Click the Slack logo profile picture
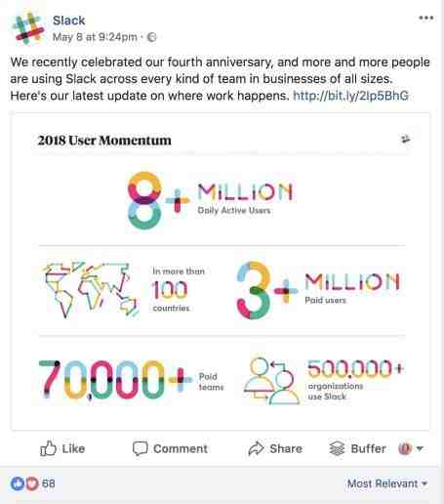 pyautogui.click(x=28, y=28)
